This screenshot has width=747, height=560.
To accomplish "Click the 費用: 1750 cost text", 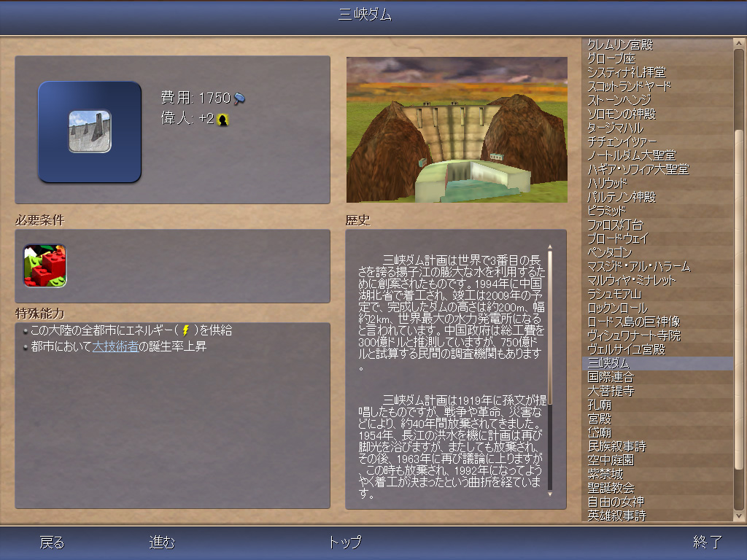I will point(196,98).
